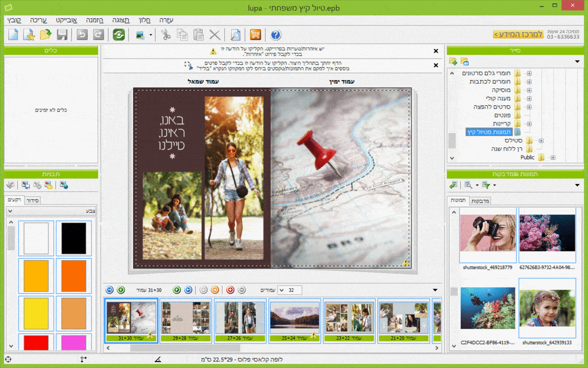Click the New project icon in toolbar
The height and width of the screenshot is (368, 588).
click(14, 35)
